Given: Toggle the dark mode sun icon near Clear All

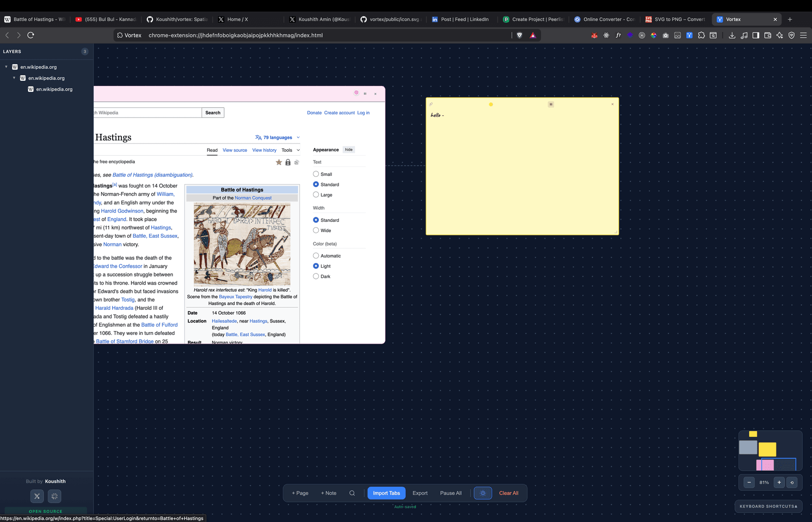Looking at the screenshot, I should pyautogui.click(x=483, y=493).
